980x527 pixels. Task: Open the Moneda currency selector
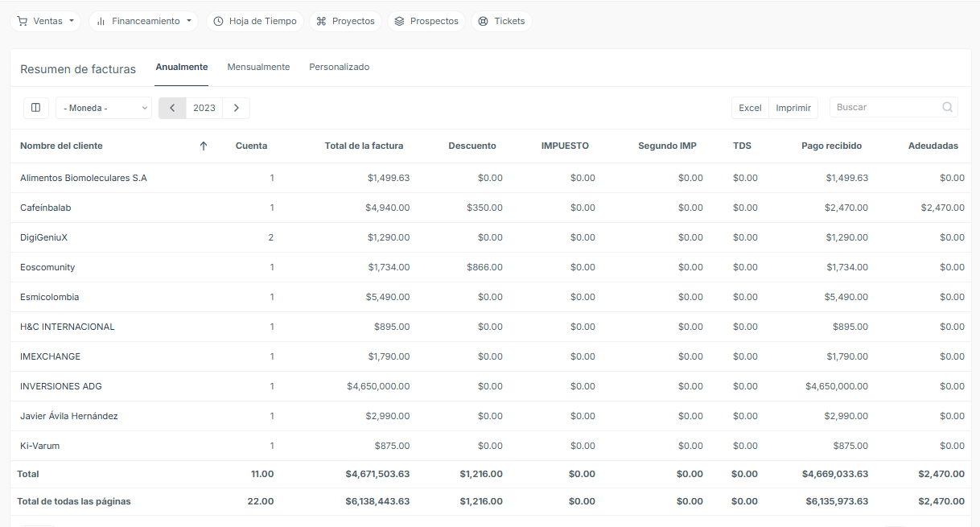(x=104, y=108)
